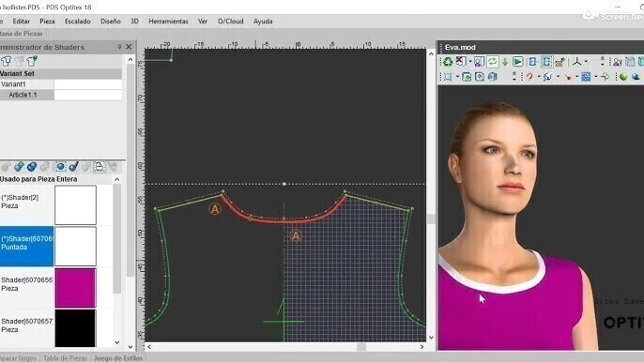644x362 pixels.
Task: Toggle the dashed-frame sphere shader button
Action: 60,167
